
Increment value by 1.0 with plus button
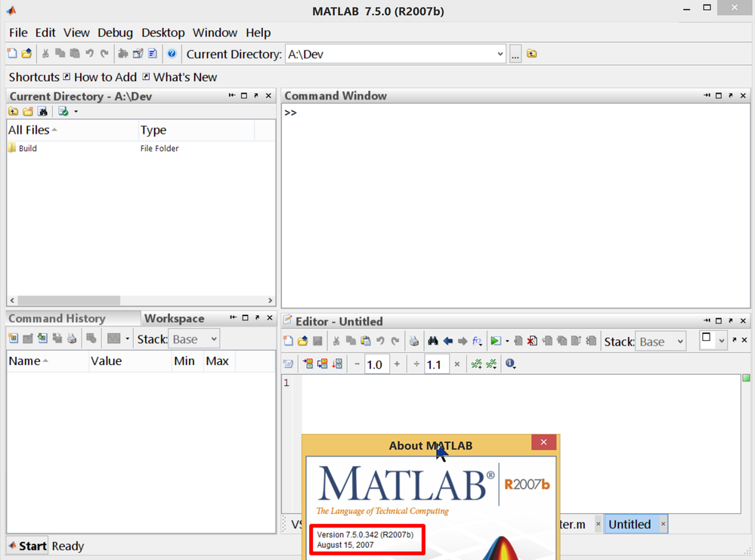(398, 364)
